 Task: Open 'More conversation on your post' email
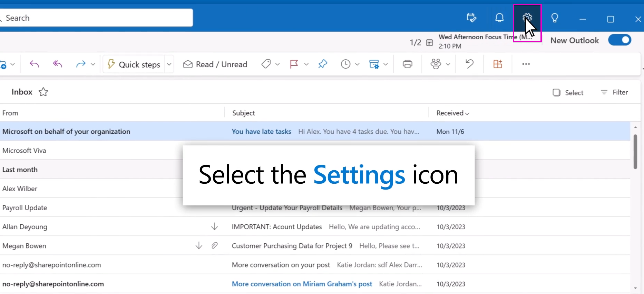click(315, 265)
